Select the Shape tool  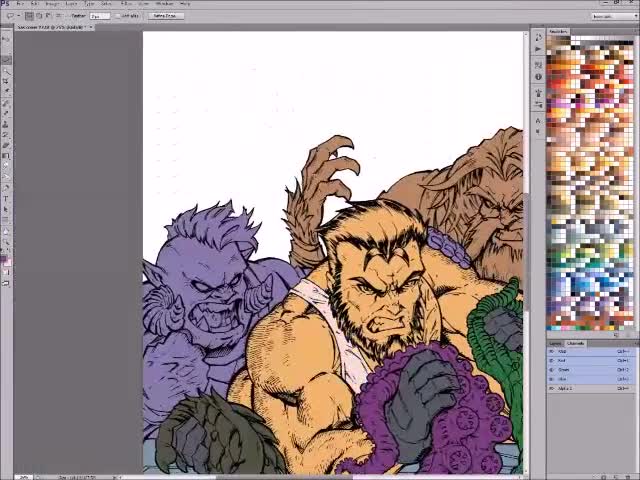[x=6, y=220]
